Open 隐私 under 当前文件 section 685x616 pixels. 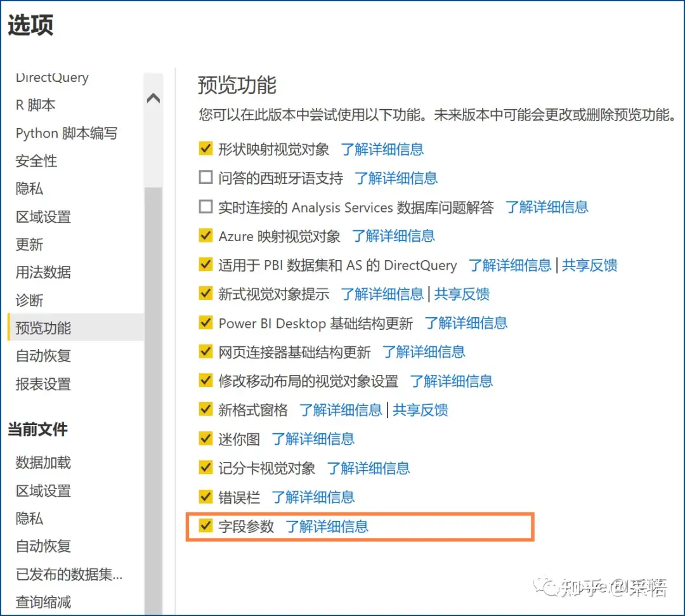pyautogui.click(x=29, y=518)
